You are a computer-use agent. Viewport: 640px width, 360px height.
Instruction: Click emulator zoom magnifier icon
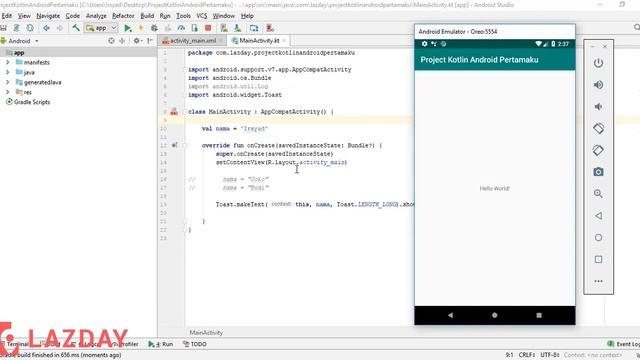[x=598, y=194]
